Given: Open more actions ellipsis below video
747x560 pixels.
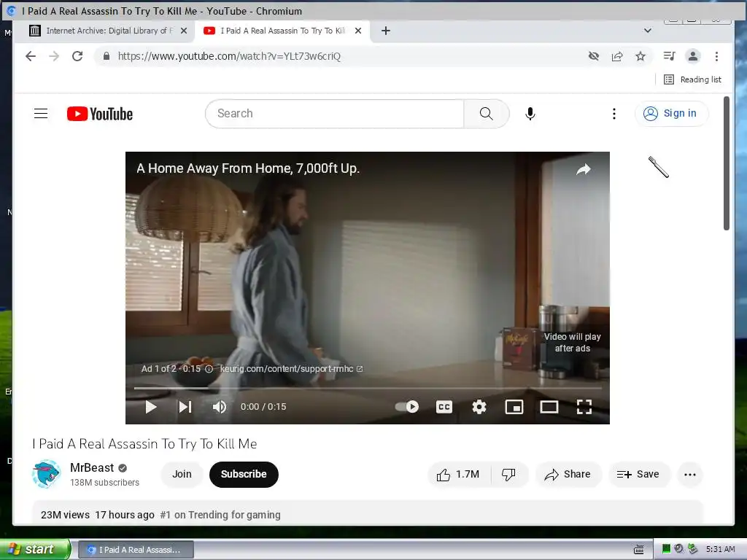Looking at the screenshot, I should coord(690,474).
